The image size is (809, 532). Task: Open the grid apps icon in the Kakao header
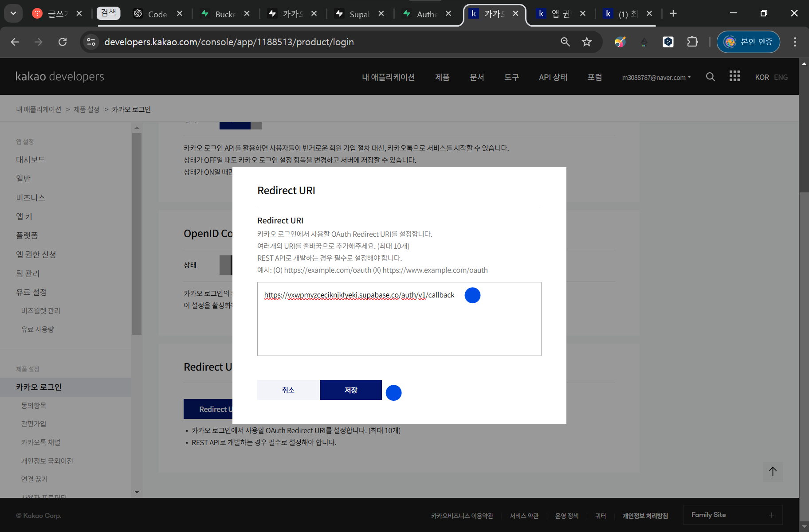pyautogui.click(x=734, y=76)
